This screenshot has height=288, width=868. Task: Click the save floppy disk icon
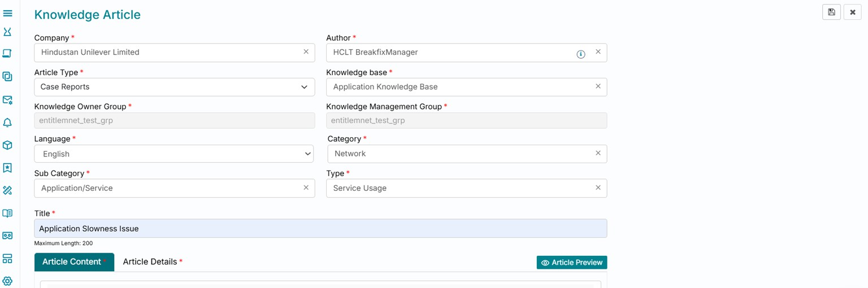pos(831,12)
